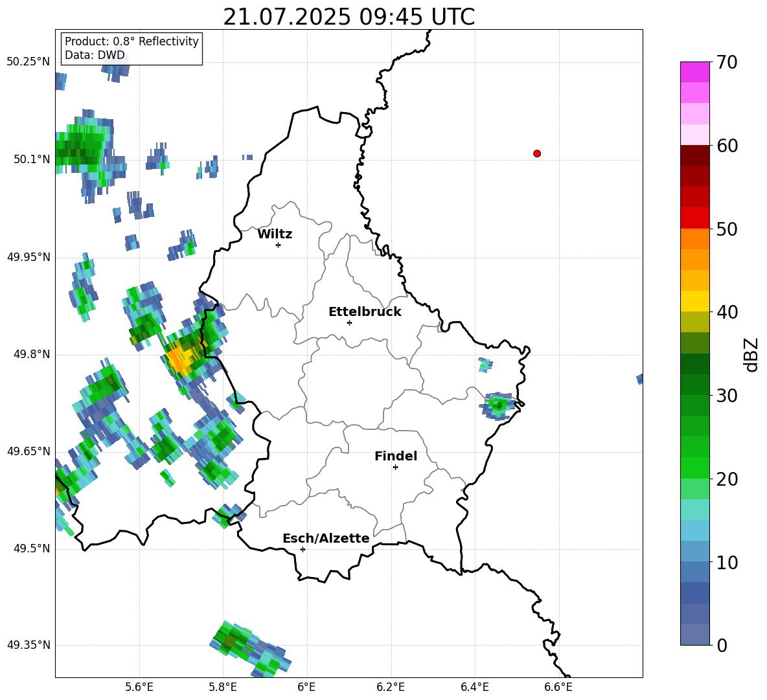The width and height of the screenshot is (767, 700).
Task: Click the dark maroon colorbar segment below 60
Action: 694,155
